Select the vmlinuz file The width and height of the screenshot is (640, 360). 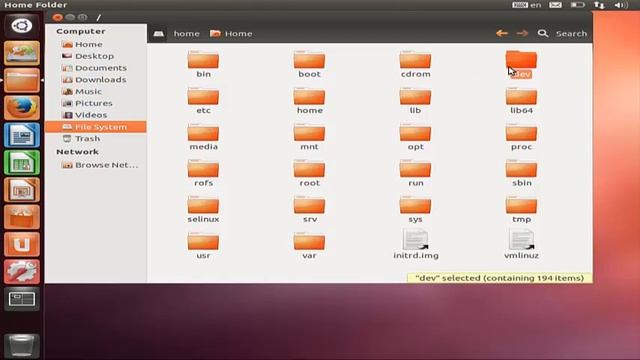click(521, 244)
